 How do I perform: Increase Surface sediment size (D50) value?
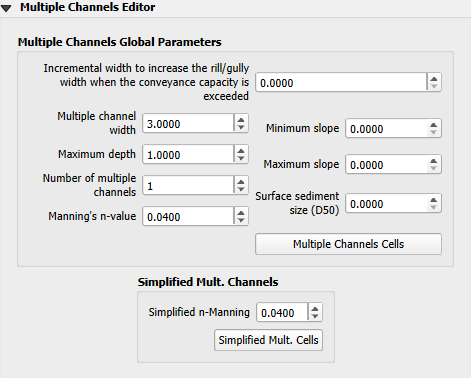[x=434, y=200]
